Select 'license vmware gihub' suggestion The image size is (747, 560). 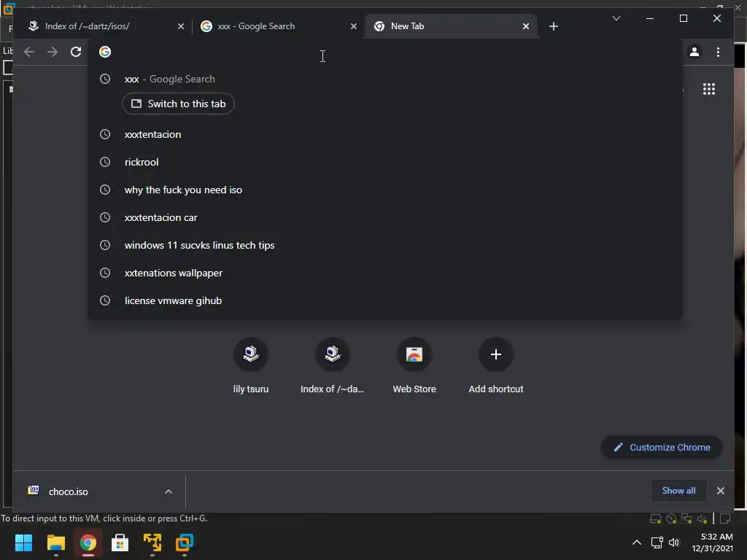[385, 300]
